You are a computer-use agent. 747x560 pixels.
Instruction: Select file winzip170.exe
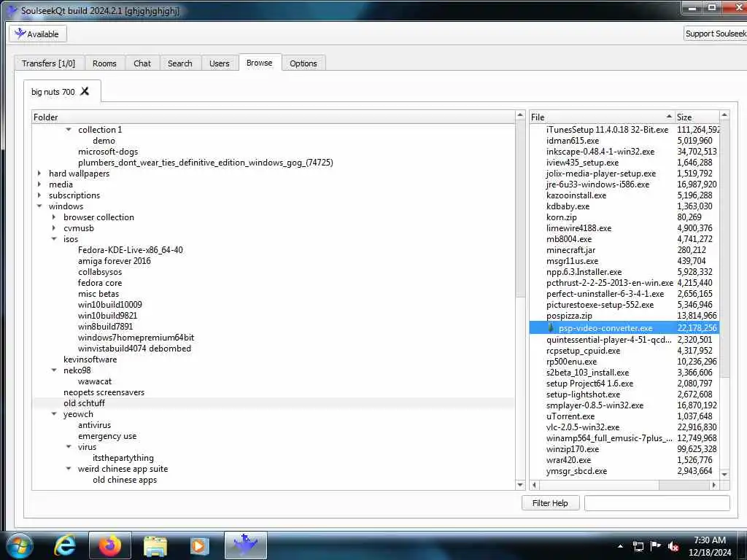[x=573, y=449]
